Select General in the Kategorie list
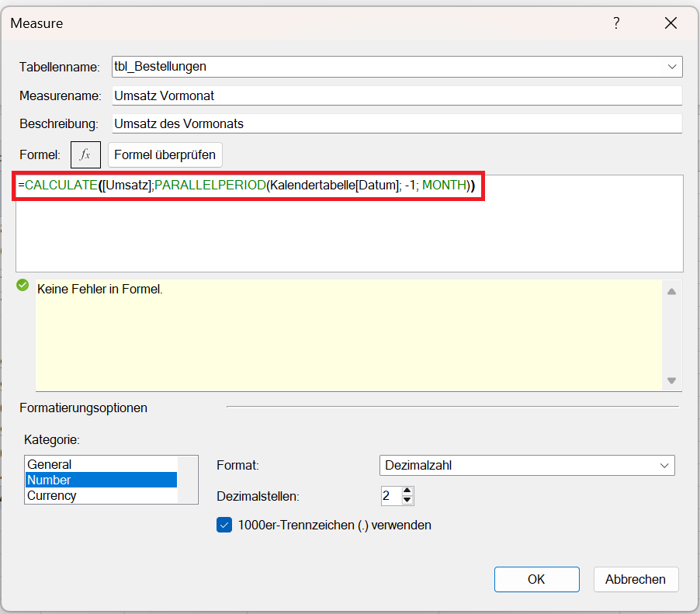The width and height of the screenshot is (700, 614). pyautogui.click(x=50, y=464)
